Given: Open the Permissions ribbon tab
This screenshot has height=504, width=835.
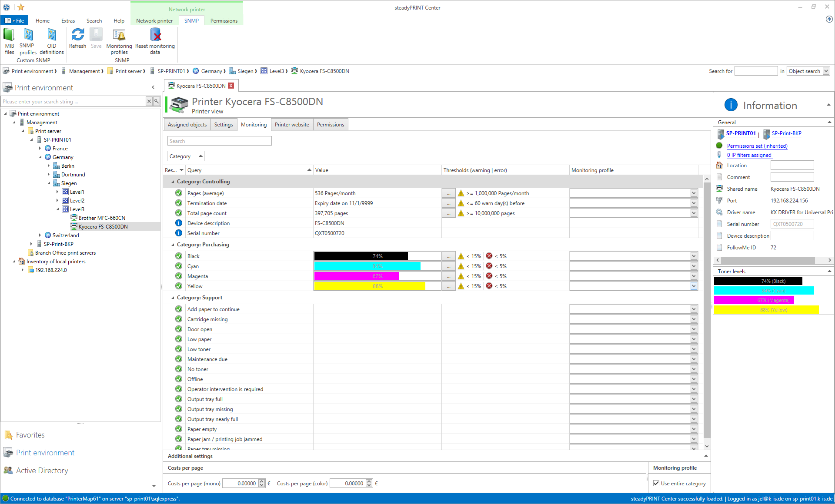Looking at the screenshot, I should click(224, 20).
